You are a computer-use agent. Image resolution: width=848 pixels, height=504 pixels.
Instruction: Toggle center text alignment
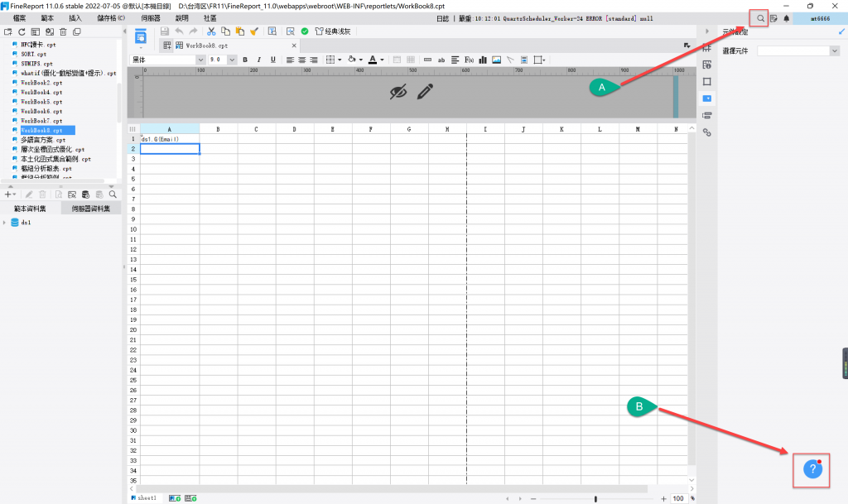(x=301, y=60)
